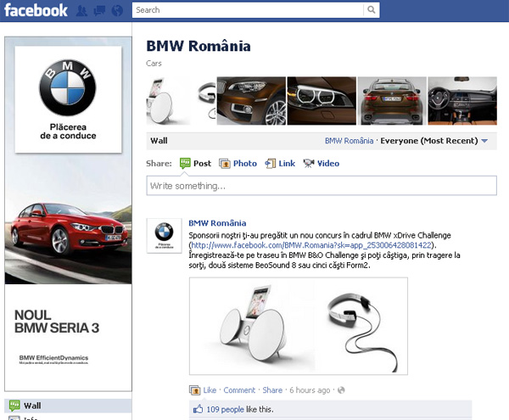
Task: Click the Link pin icon in Share row
Action: tap(271, 164)
